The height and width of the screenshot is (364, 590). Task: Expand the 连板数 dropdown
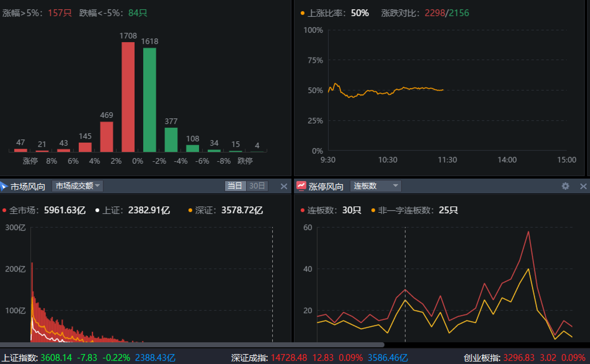(x=375, y=186)
